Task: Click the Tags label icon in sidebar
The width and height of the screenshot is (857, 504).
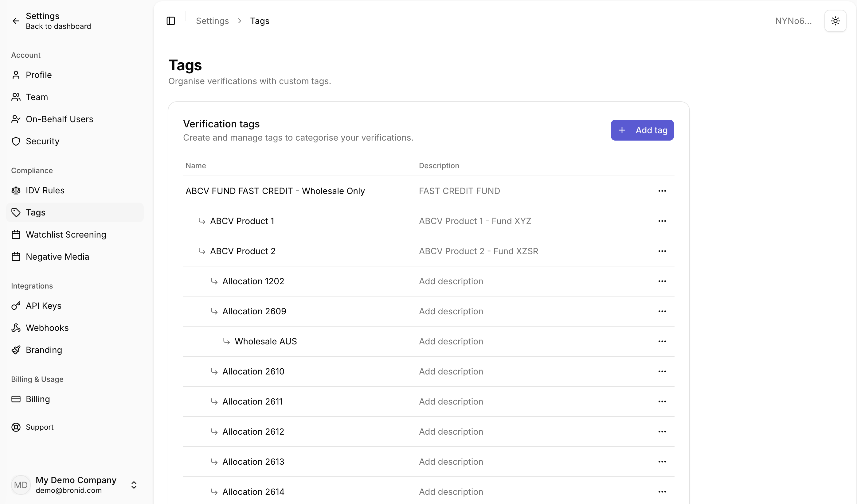Action: pyautogui.click(x=16, y=212)
